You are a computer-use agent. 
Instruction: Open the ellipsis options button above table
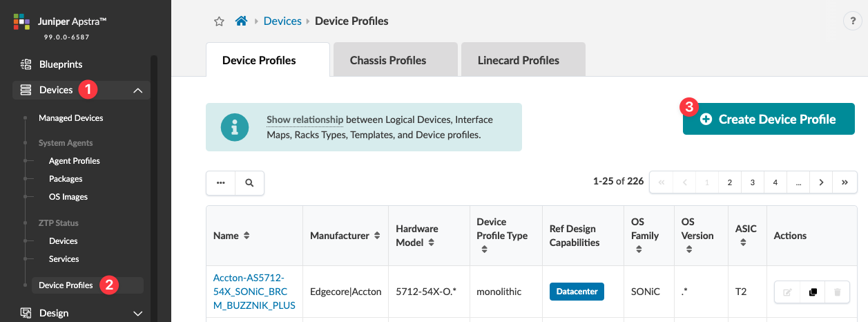[x=221, y=183]
